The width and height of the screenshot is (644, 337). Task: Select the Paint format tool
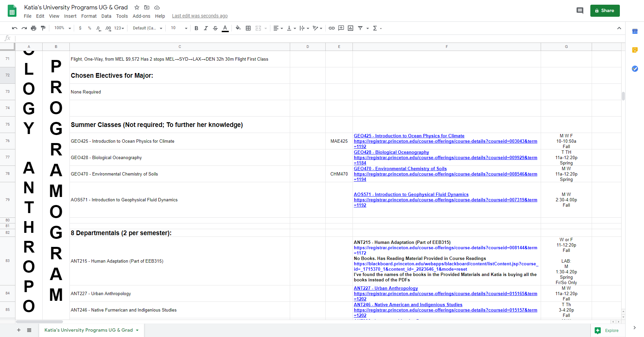pos(43,28)
